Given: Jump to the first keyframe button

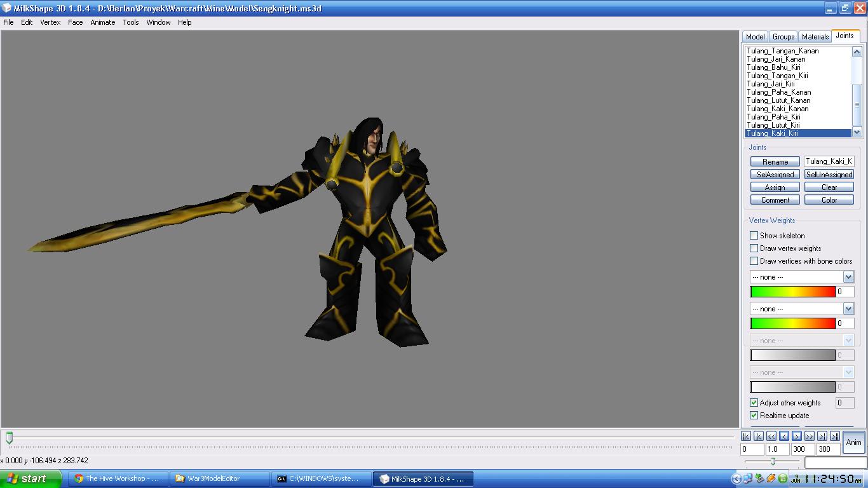Looking at the screenshot, I should click(746, 436).
